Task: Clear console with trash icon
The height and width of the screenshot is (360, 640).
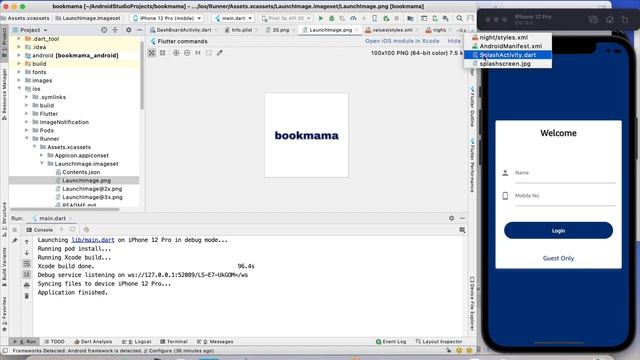Action: tap(27, 296)
